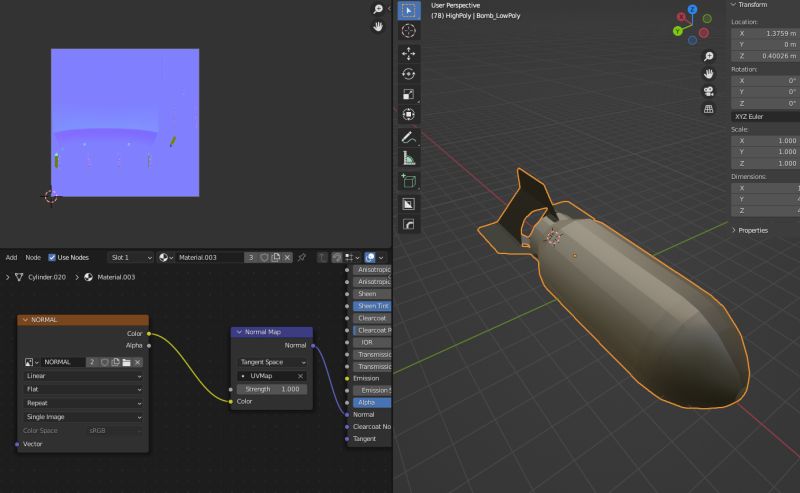Click the second-to-last tool in the 3D viewport toolbar
Screen dimensions: 800x493
click(409, 204)
